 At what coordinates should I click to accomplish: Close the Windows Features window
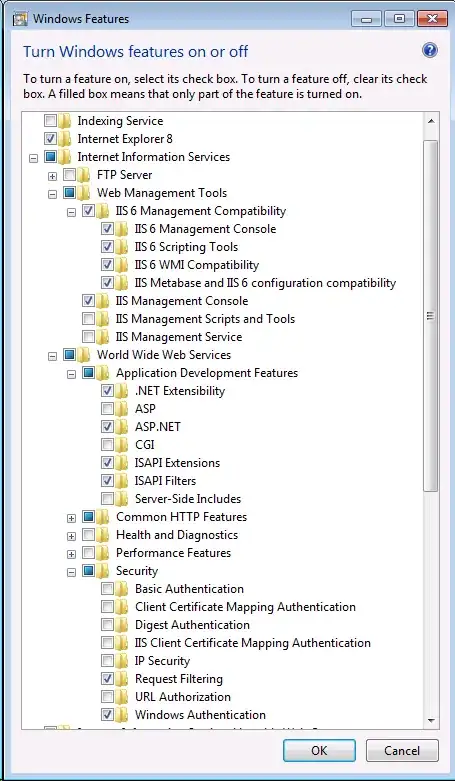coord(432,19)
